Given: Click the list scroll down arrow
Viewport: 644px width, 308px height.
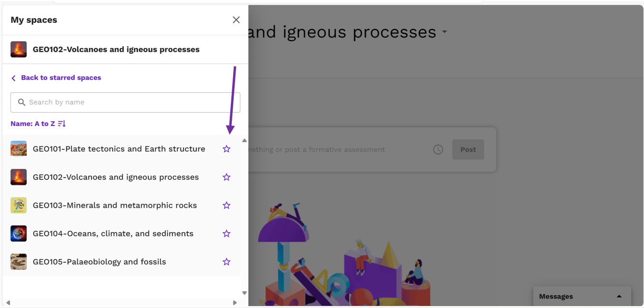Looking at the screenshot, I should coord(245,293).
